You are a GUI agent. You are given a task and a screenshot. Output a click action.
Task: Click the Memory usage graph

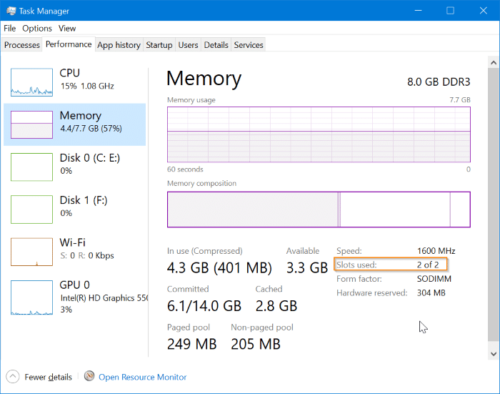point(319,134)
